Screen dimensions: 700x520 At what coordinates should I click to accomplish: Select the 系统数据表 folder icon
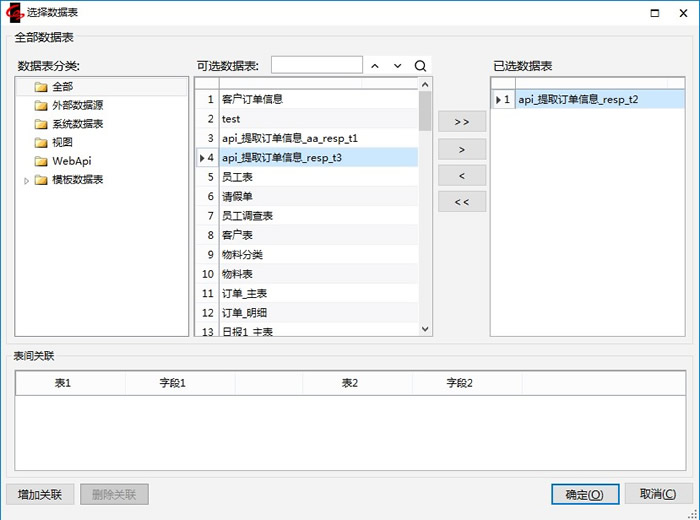41,124
